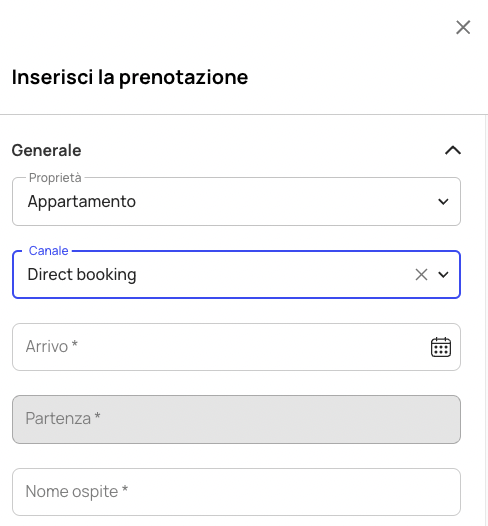Click the Canale field label
This screenshot has width=488, height=526.
[x=49, y=251]
